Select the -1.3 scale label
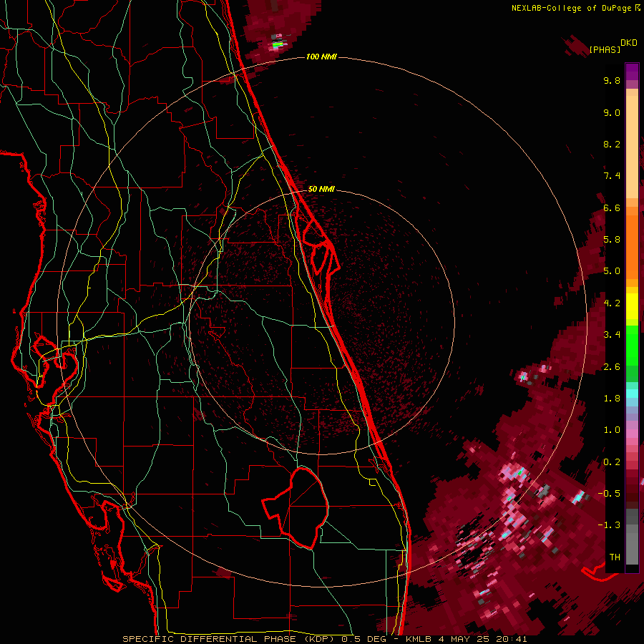 pos(609,525)
